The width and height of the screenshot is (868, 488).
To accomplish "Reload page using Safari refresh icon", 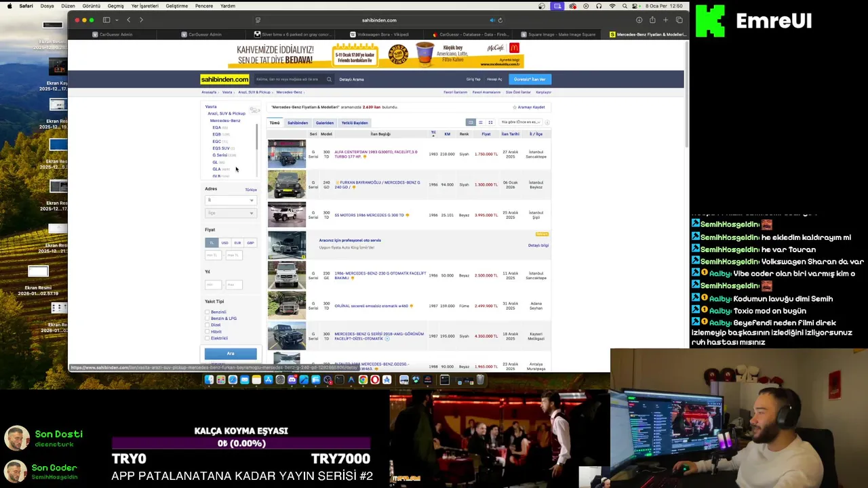I will click(500, 20).
